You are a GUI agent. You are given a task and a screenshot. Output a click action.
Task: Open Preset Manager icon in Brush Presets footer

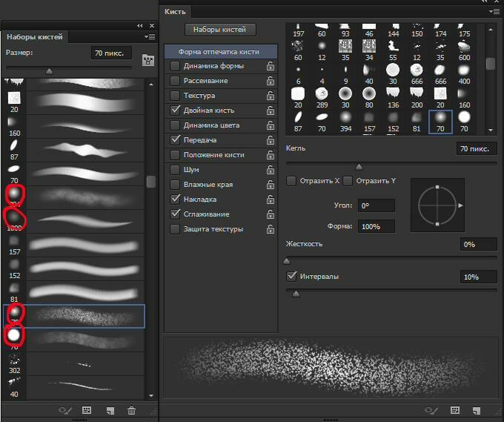click(x=87, y=409)
